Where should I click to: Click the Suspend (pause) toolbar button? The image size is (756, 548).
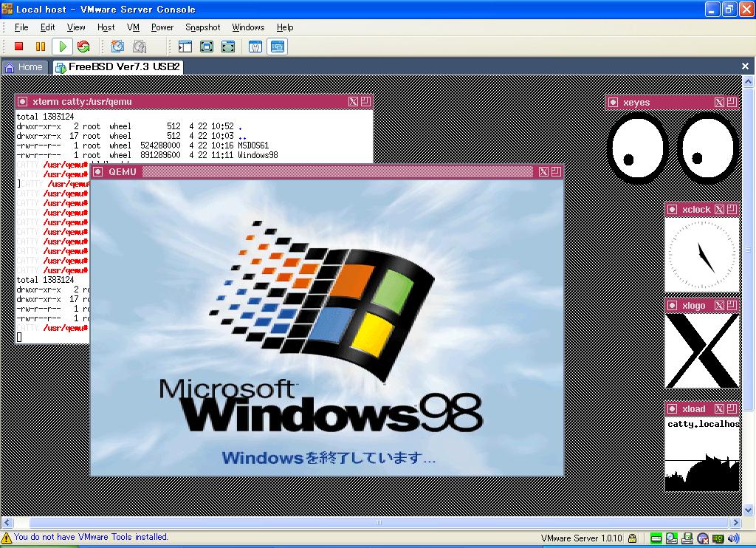click(x=41, y=47)
